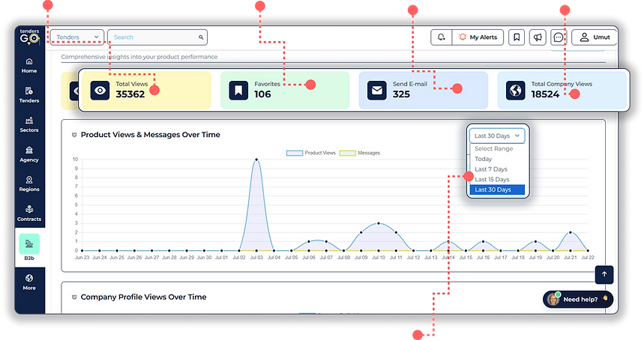Open the Umut user profile menu

coord(595,37)
